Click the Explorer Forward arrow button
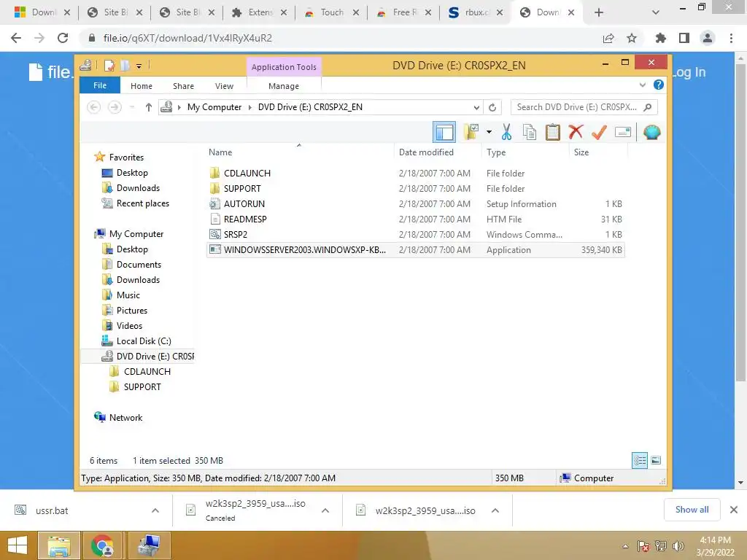 pyautogui.click(x=115, y=107)
